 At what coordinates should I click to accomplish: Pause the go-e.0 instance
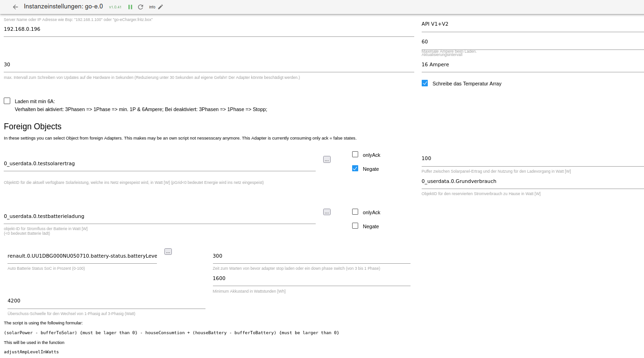point(130,7)
